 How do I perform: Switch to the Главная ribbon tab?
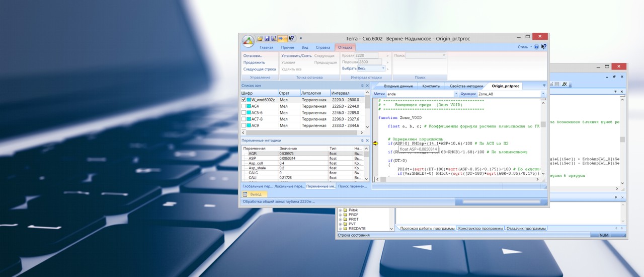coord(267,47)
